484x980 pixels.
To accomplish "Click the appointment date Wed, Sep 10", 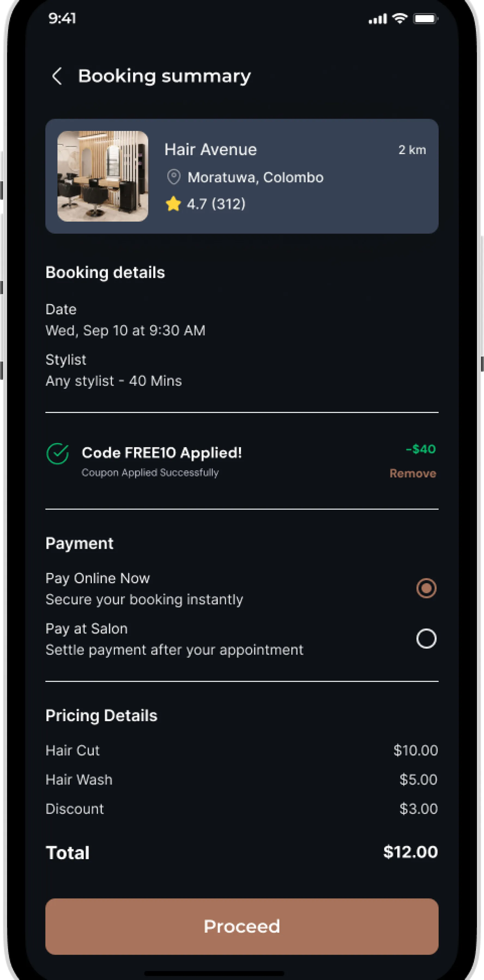I will click(x=125, y=330).
